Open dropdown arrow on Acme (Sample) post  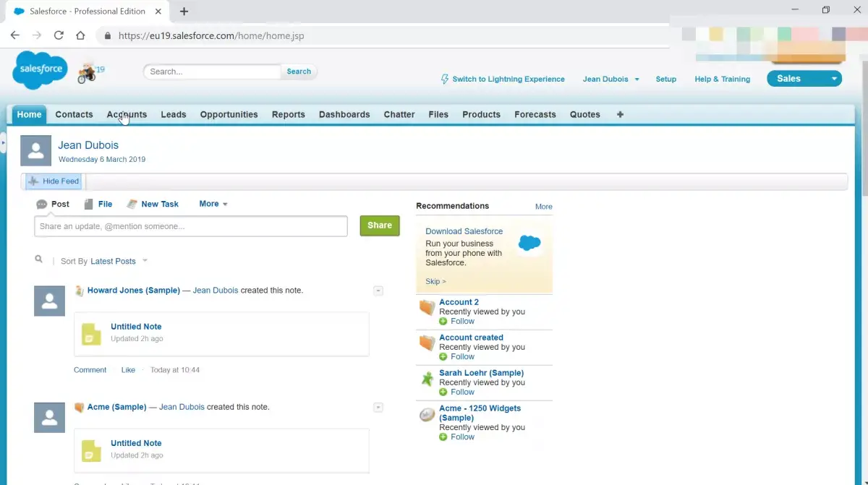click(378, 408)
